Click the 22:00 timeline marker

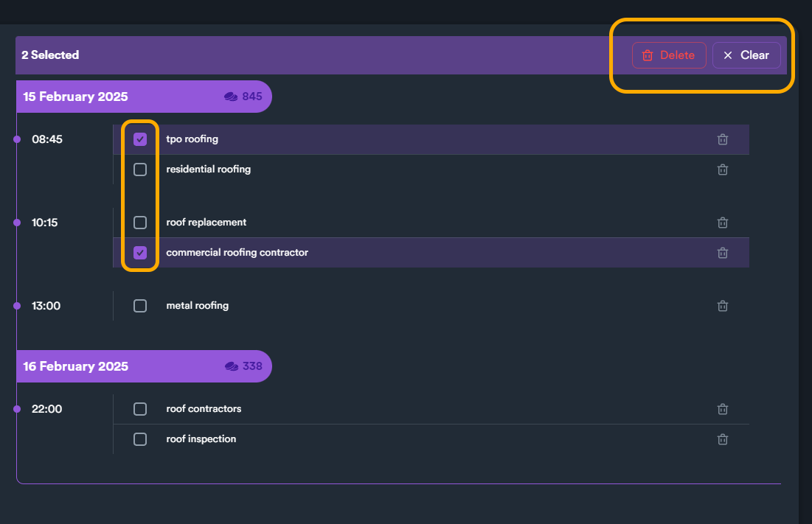[17, 409]
